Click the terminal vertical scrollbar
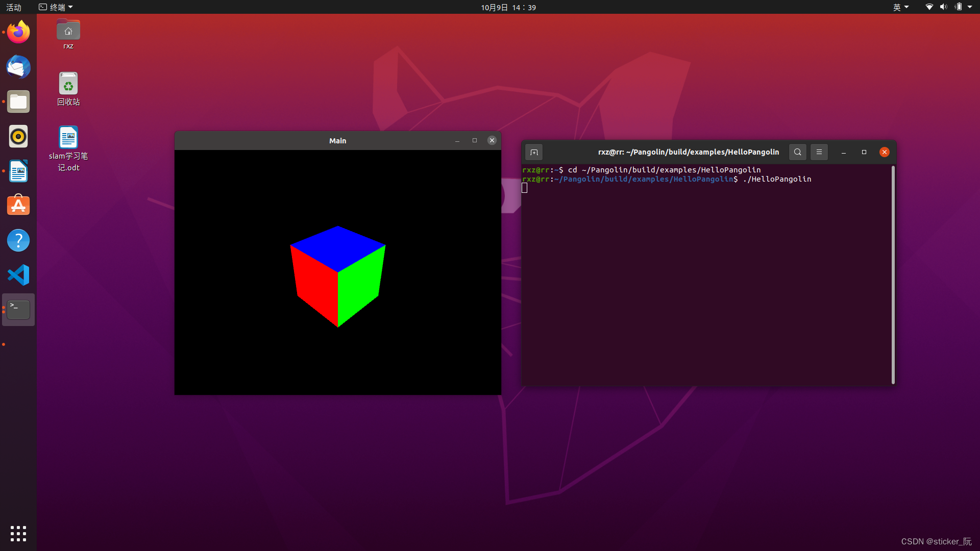The image size is (980, 551). [x=893, y=274]
